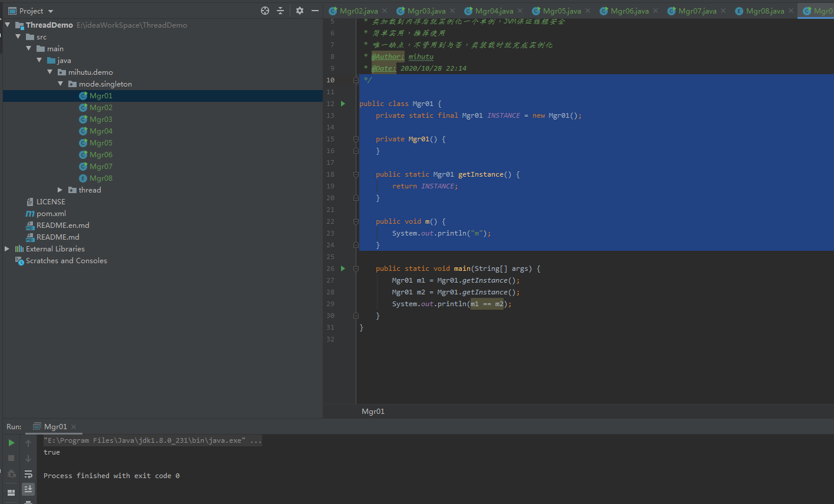The width and height of the screenshot is (834, 504).
Task: Open Project panel settings gear
Action: 300,11
